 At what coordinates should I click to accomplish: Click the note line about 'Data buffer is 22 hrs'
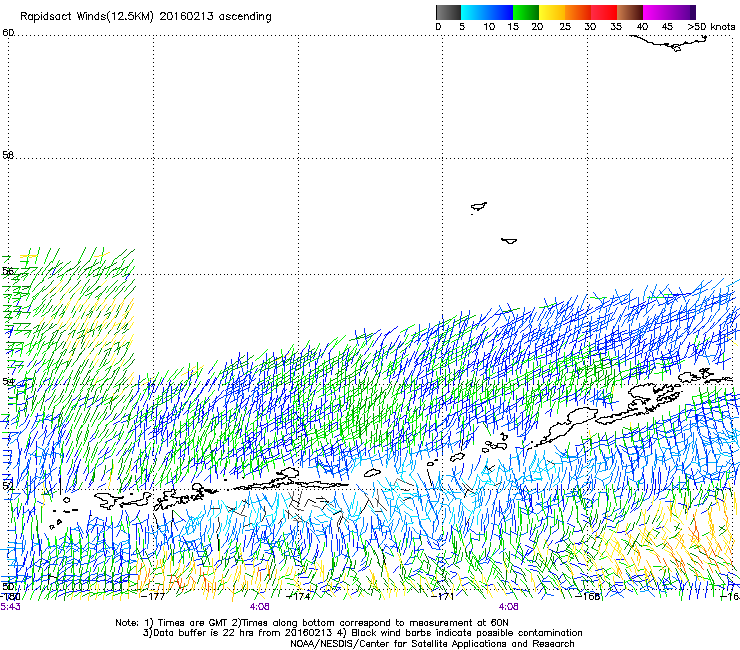pyautogui.click(x=362, y=633)
